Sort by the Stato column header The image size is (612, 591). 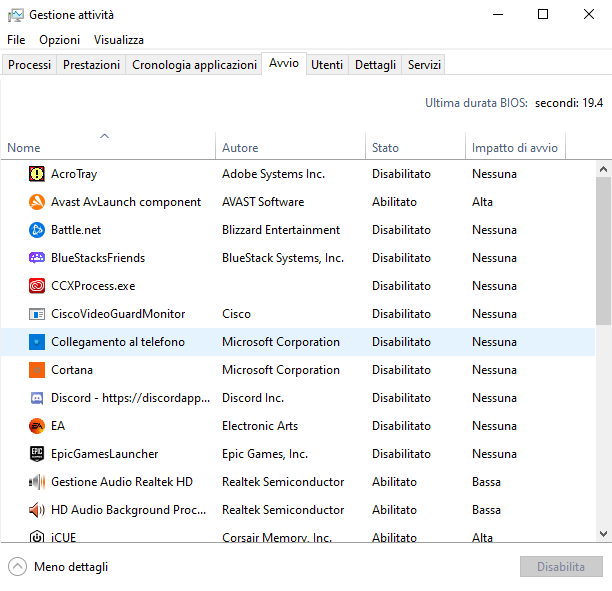point(415,145)
